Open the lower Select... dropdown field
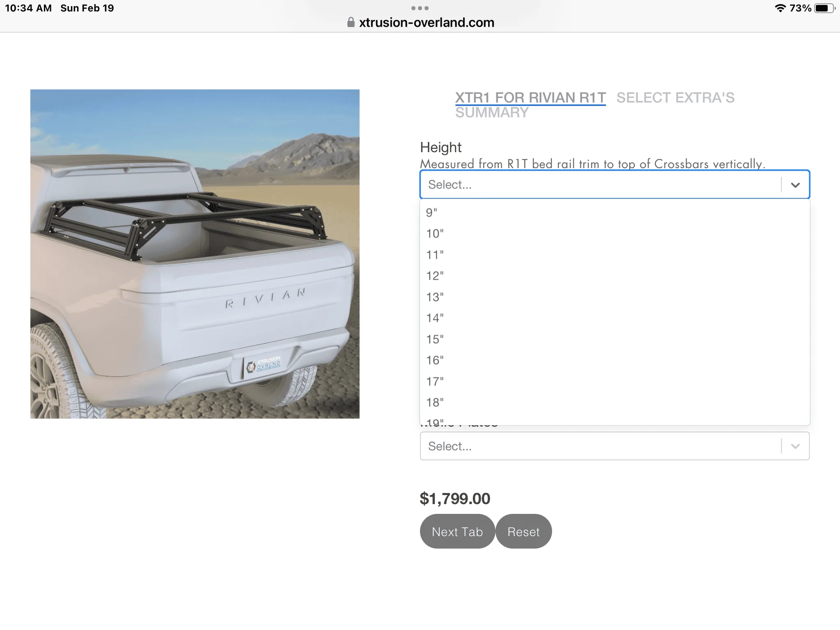 tap(615, 446)
